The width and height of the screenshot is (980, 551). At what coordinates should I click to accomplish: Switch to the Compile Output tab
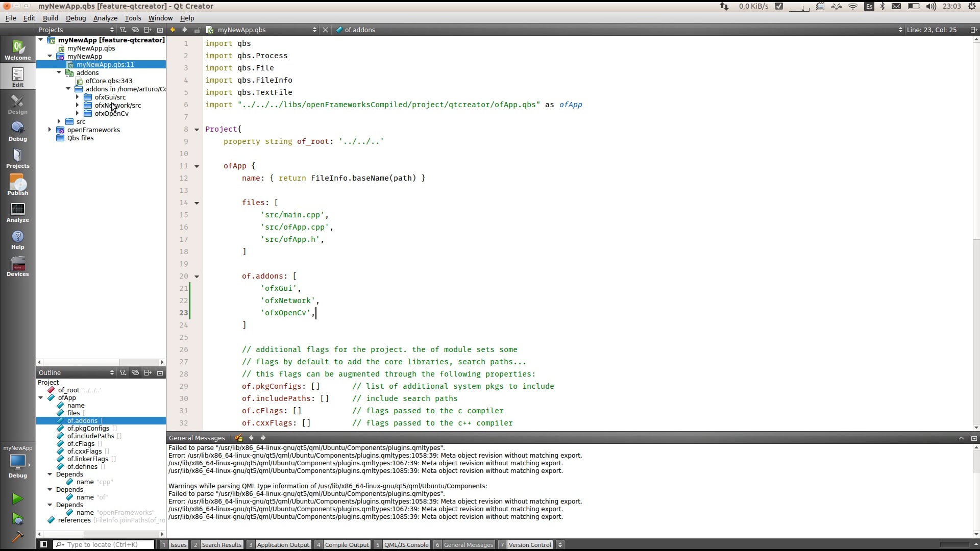click(x=347, y=544)
